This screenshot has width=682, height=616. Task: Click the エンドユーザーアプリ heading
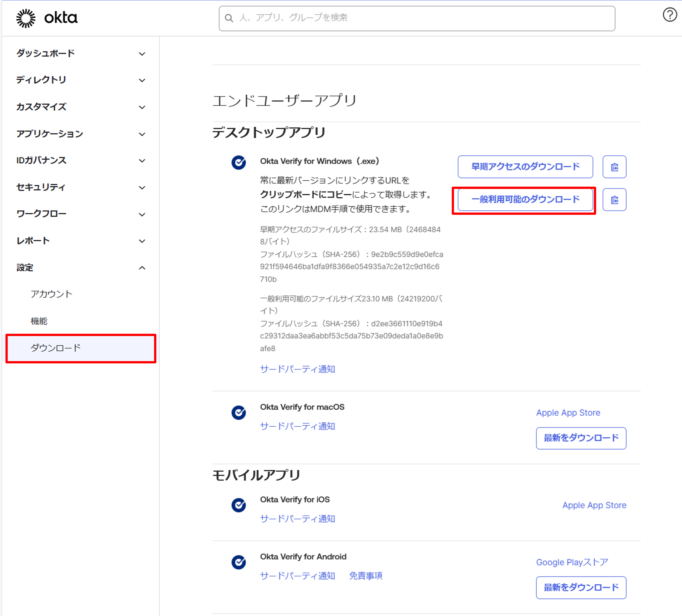coord(284,101)
